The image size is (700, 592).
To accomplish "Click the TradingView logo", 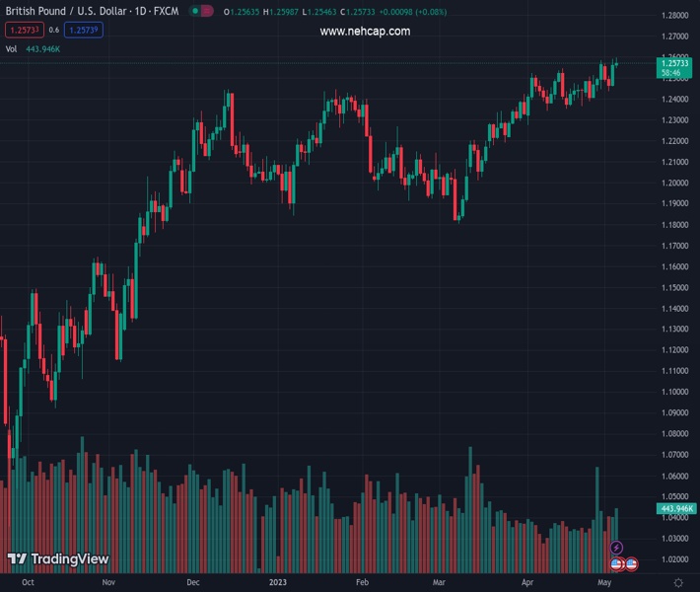I will pyautogui.click(x=57, y=559).
